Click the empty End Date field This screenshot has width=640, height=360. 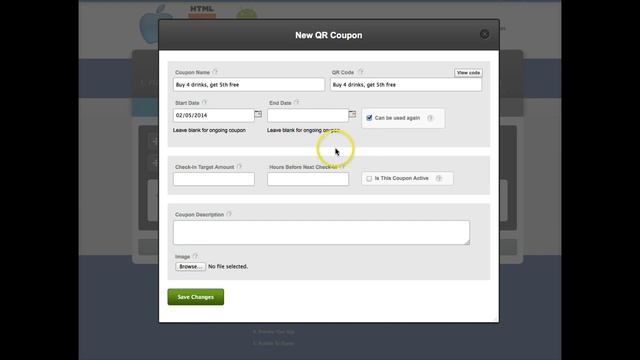point(308,116)
